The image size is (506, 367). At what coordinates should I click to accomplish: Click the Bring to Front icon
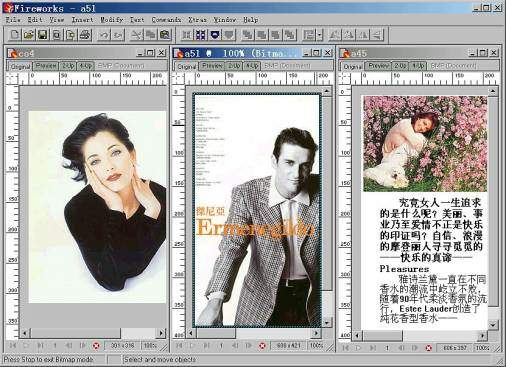click(248, 34)
